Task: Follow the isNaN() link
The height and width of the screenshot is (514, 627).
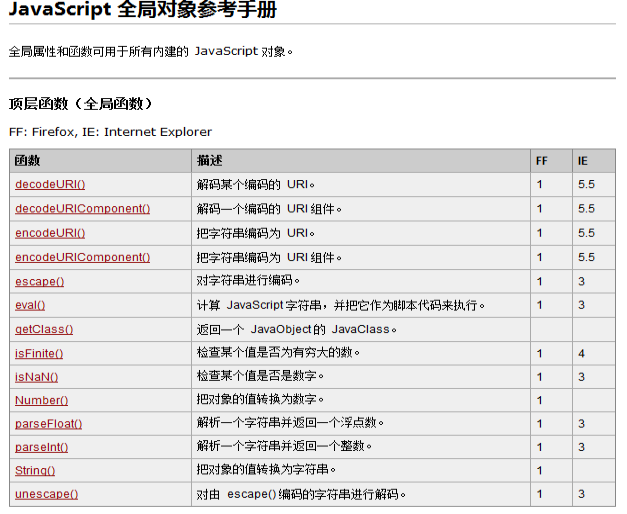Action: [x=36, y=377]
